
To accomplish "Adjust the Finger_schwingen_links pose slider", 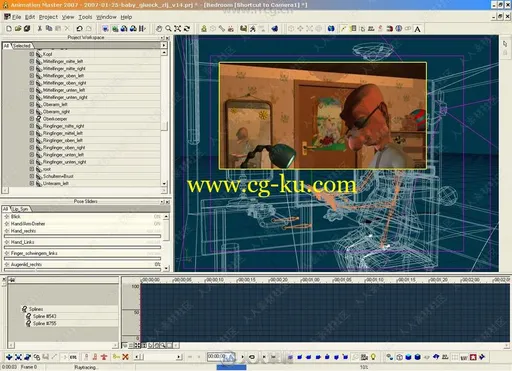I will point(82,258).
